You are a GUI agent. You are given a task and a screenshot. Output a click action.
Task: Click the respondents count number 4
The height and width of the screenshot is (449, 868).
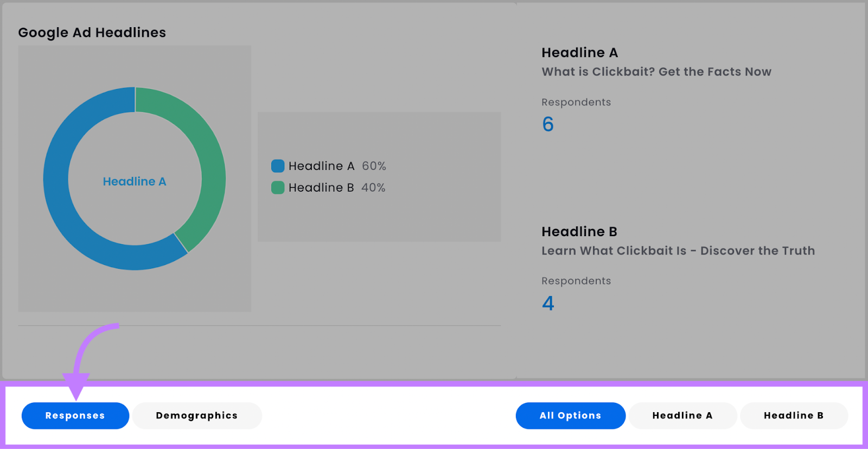click(x=548, y=303)
